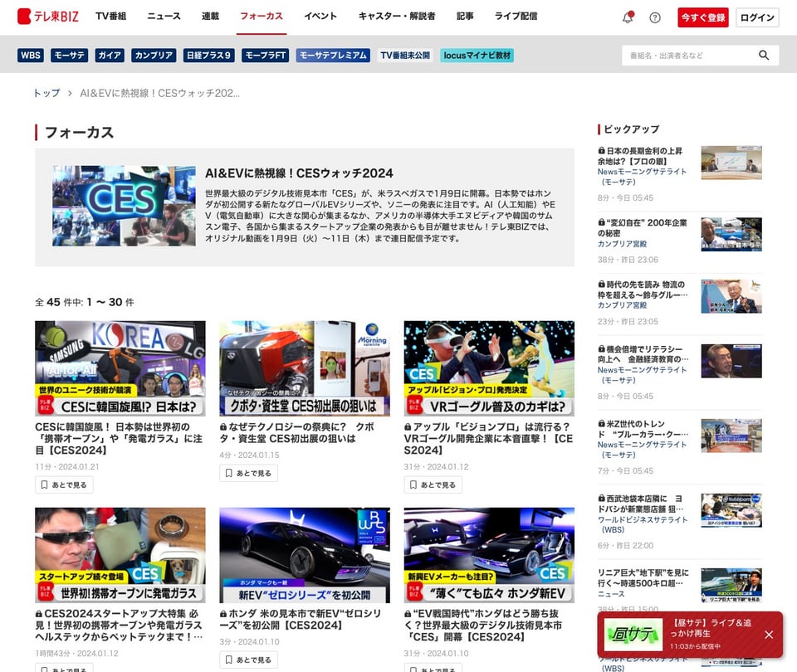Close the 昼サテ live popup
Screen dimensions: 797x672
[x=769, y=635]
